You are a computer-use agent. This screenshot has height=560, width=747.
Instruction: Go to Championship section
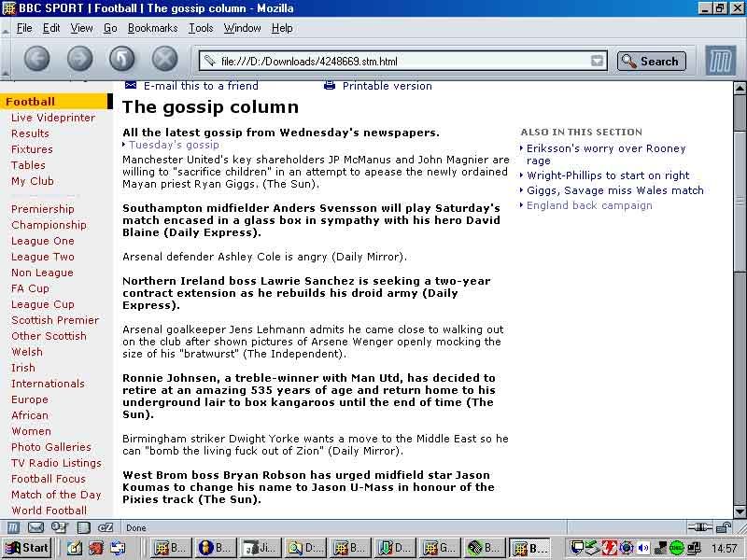tap(49, 225)
